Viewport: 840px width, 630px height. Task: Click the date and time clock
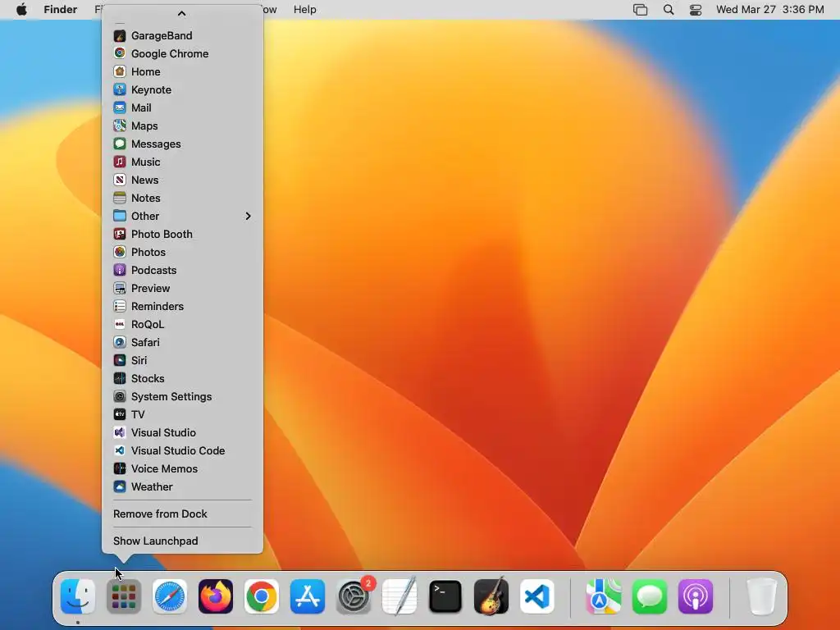tap(769, 10)
